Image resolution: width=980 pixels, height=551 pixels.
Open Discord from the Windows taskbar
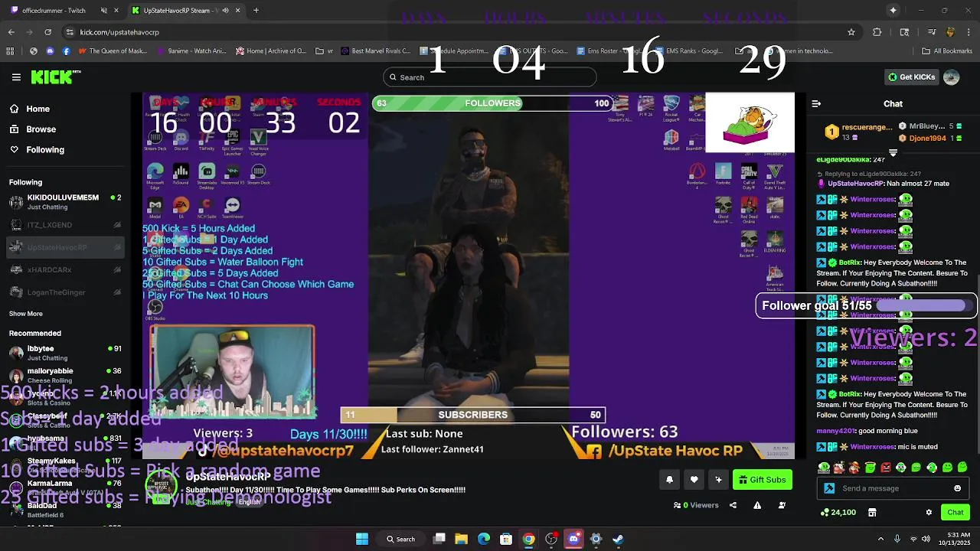click(x=573, y=539)
